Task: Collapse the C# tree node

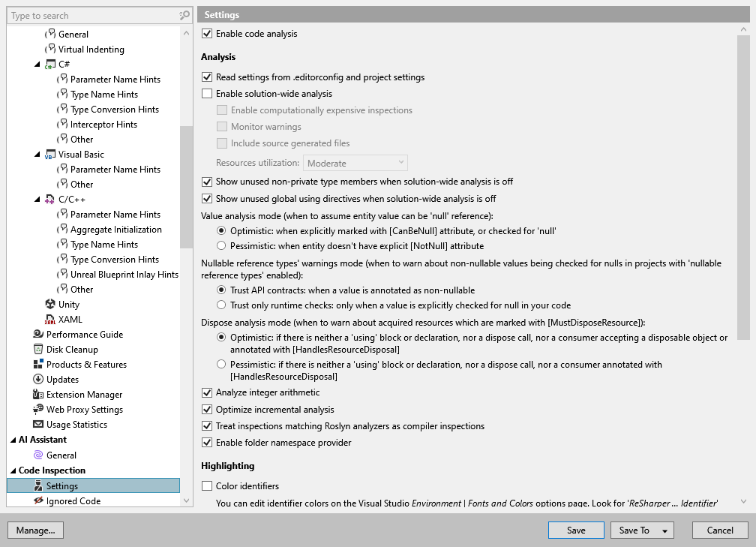Action: click(37, 64)
